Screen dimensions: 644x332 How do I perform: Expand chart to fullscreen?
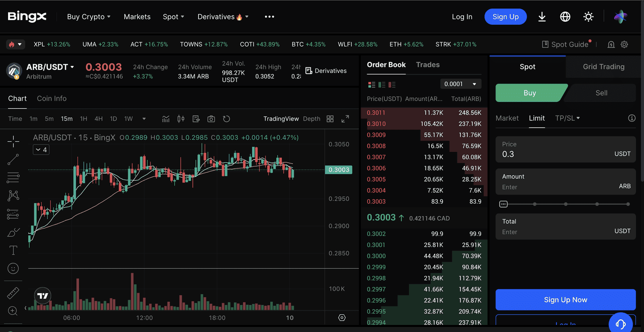[x=345, y=119]
